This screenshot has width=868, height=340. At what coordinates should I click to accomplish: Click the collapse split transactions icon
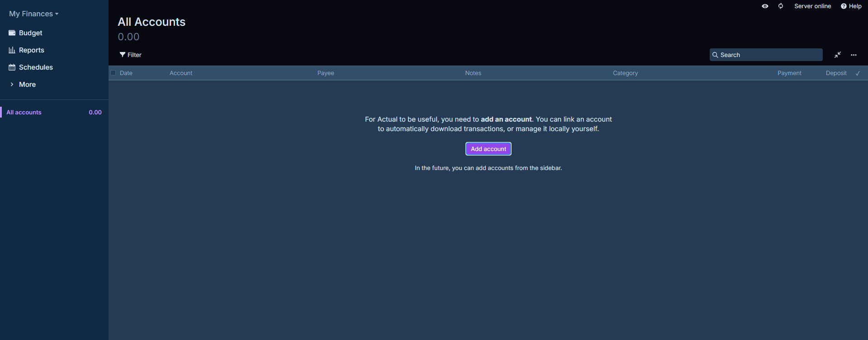pyautogui.click(x=838, y=55)
